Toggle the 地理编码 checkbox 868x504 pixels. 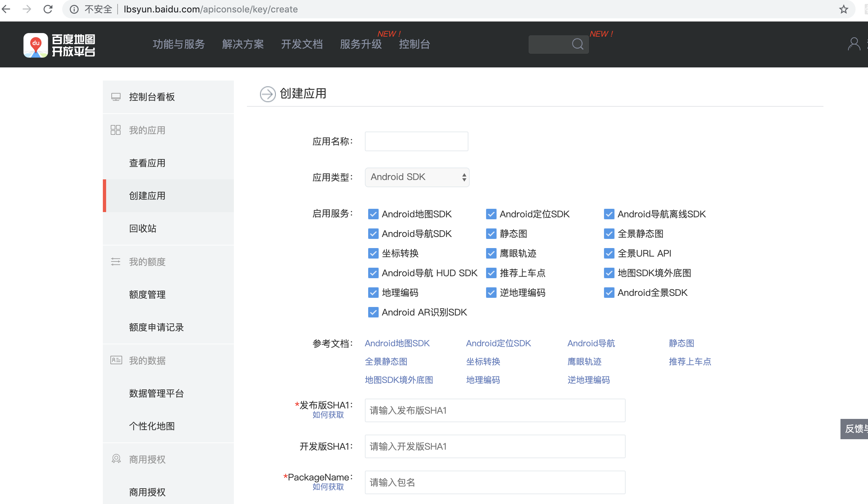tap(373, 292)
